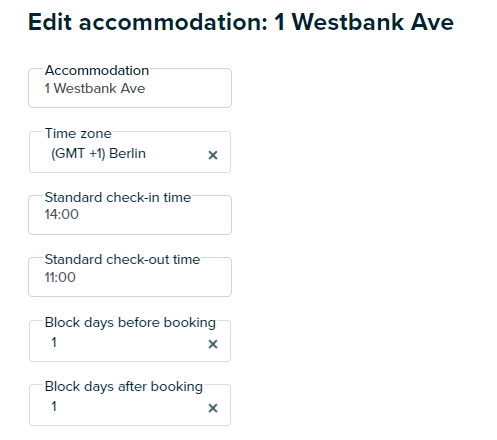Focus the Accommodation name input field
Image resolution: width=497 pixels, height=440 pixels.
(x=130, y=88)
